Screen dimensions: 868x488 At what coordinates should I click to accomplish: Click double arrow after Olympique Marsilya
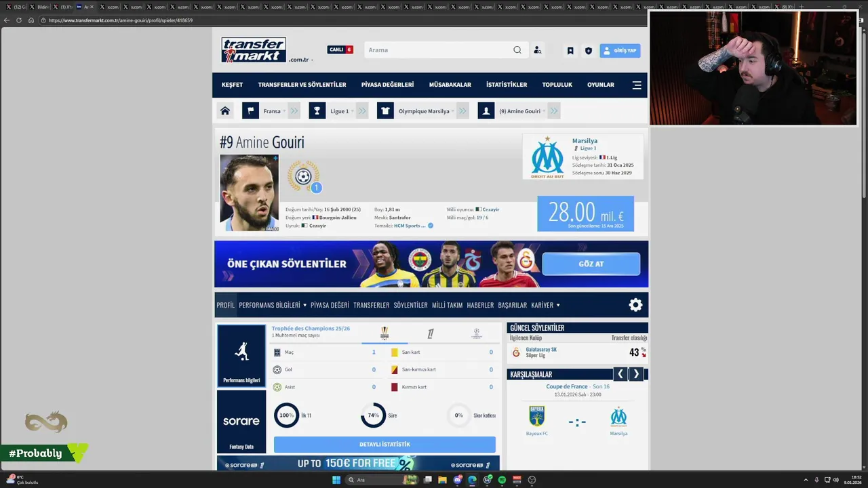[x=462, y=111]
